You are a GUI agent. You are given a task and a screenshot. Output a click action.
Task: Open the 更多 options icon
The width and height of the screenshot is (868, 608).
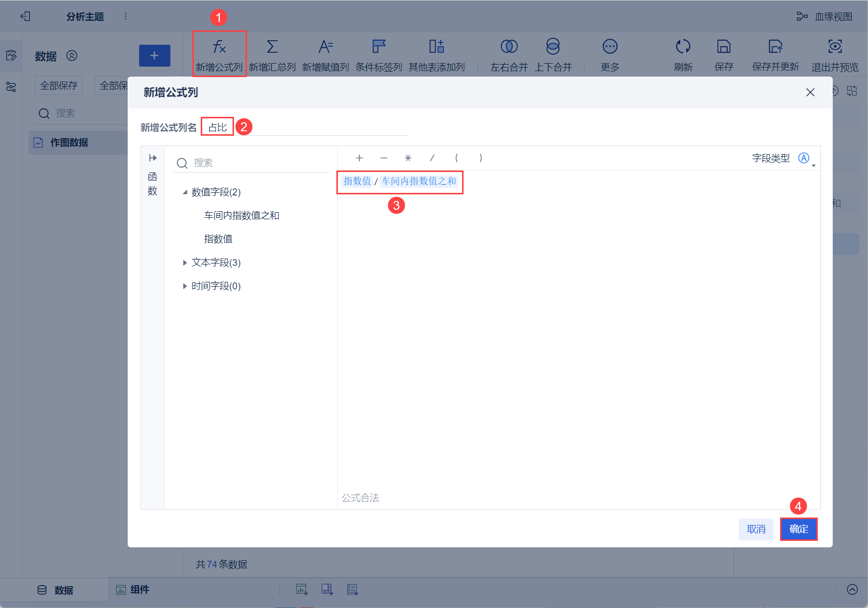pos(610,47)
